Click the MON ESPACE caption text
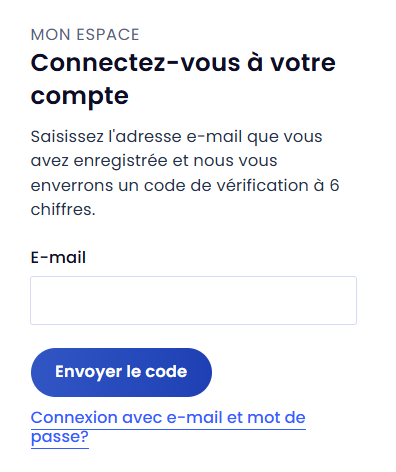Image resolution: width=396 pixels, height=472 pixels. [x=85, y=35]
